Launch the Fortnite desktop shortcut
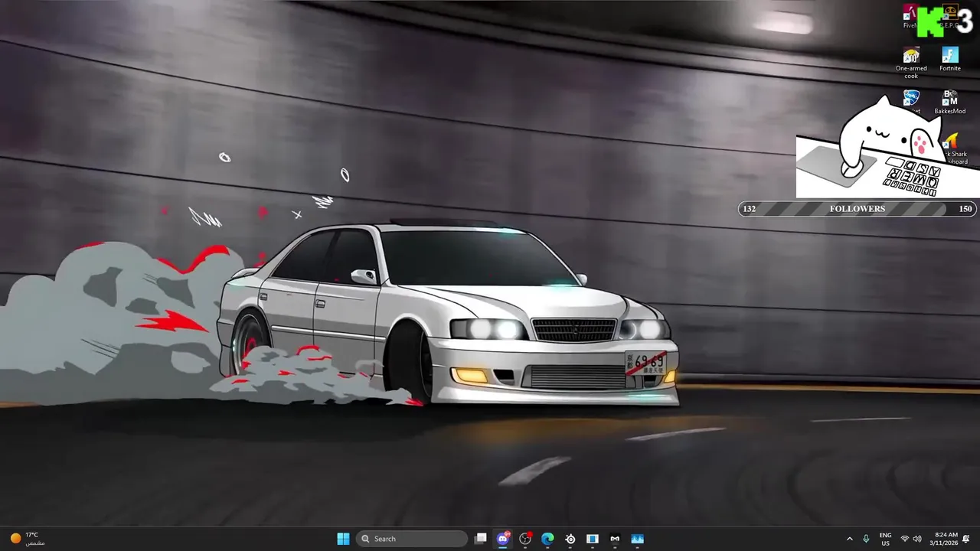980x551 pixels. [x=950, y=60]
